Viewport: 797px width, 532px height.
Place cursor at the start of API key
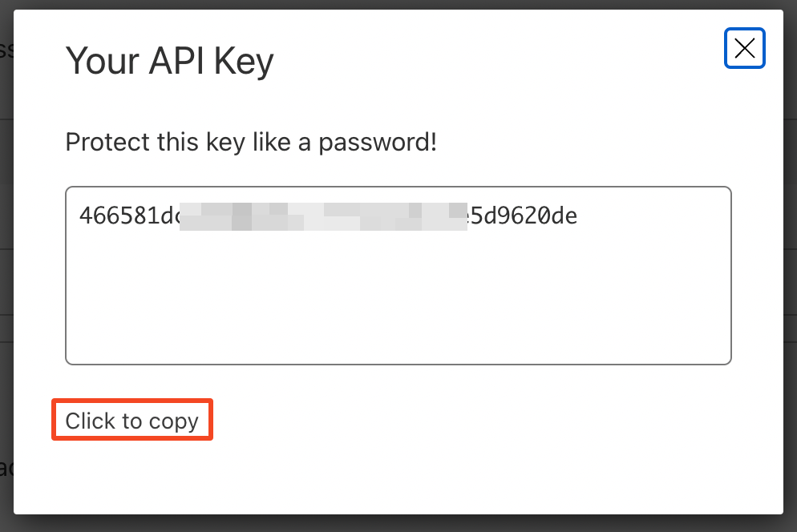coord(80,216)
